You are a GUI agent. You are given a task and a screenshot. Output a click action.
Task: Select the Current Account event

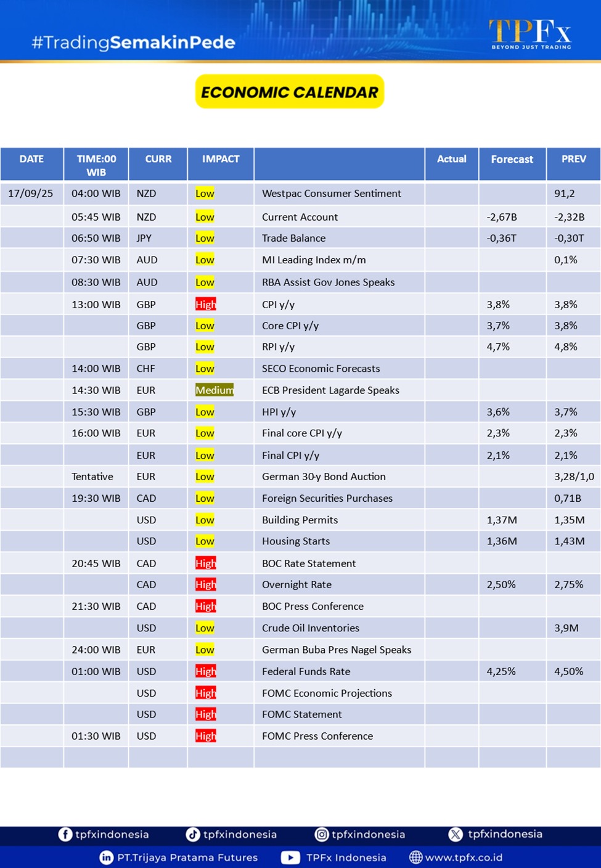click(300, 217)
